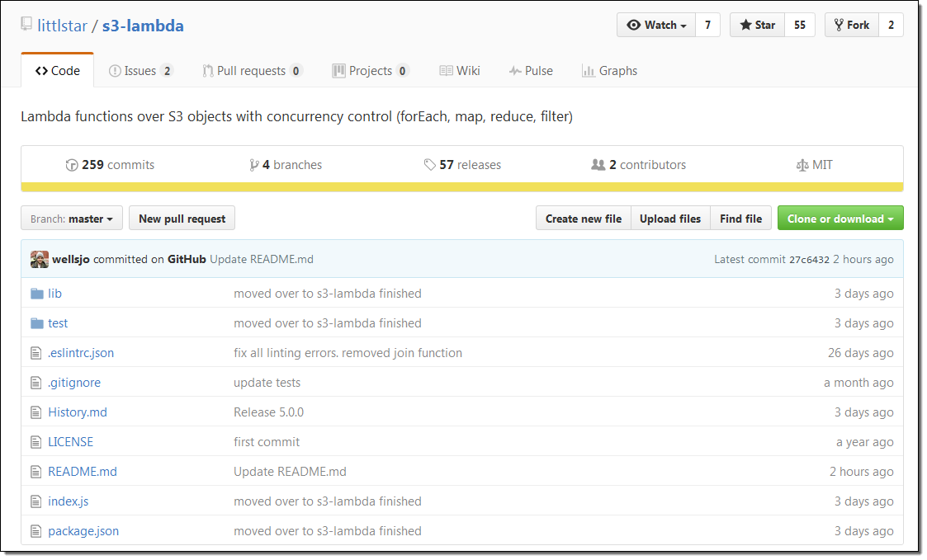The width and height of the screenshot is (927, 560).
Task: Select the Code tab
Action: click(x=57, y=71)
